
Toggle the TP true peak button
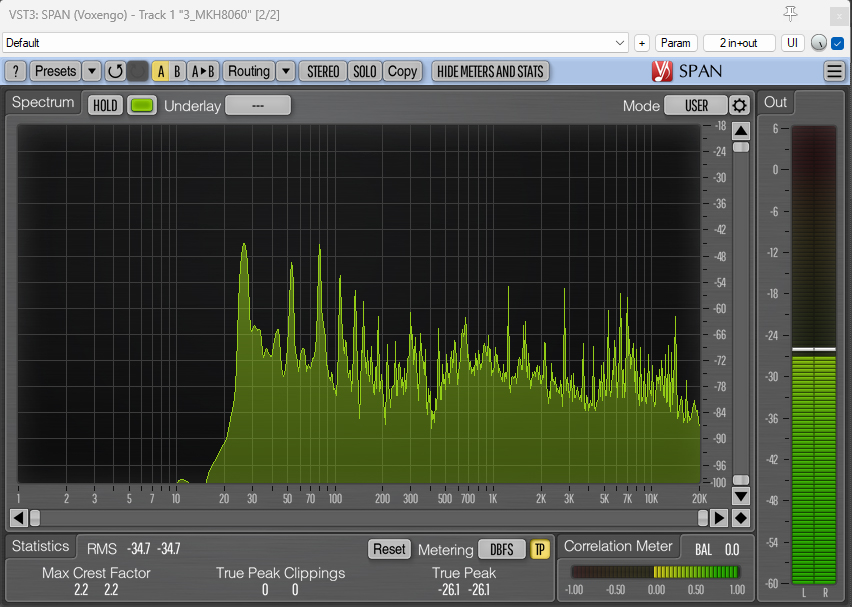(x=540, y=549)
